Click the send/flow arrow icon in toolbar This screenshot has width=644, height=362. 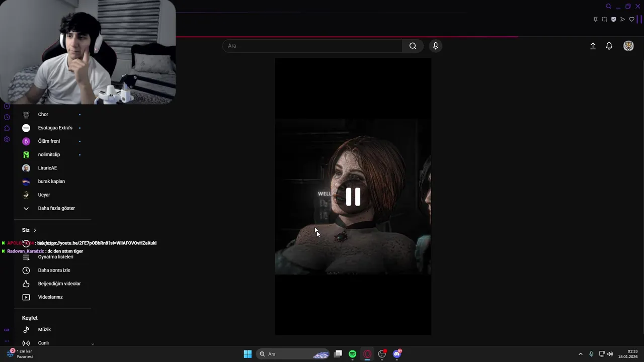622,19
